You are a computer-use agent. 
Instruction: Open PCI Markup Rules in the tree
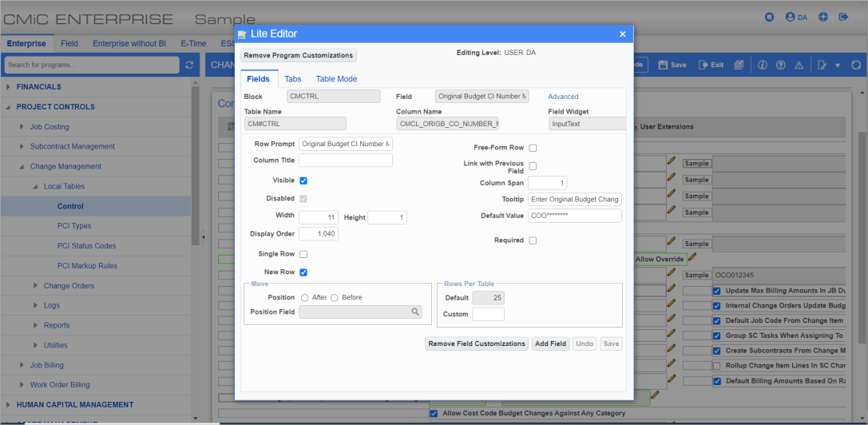(88, 266)
